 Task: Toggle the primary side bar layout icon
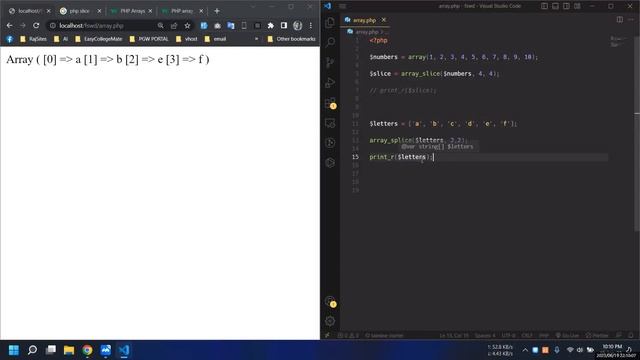tap(544, 6)
